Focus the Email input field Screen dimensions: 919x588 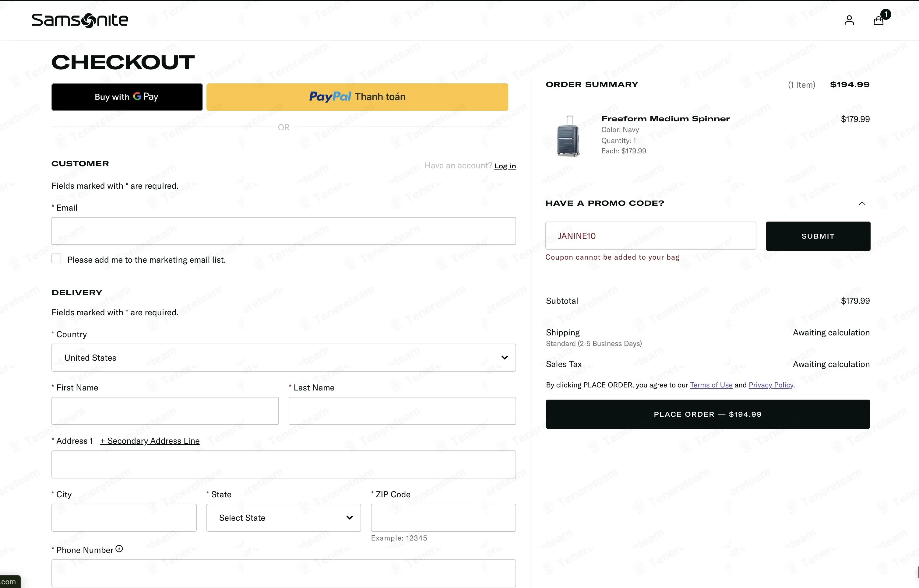[x=283, y=231]
